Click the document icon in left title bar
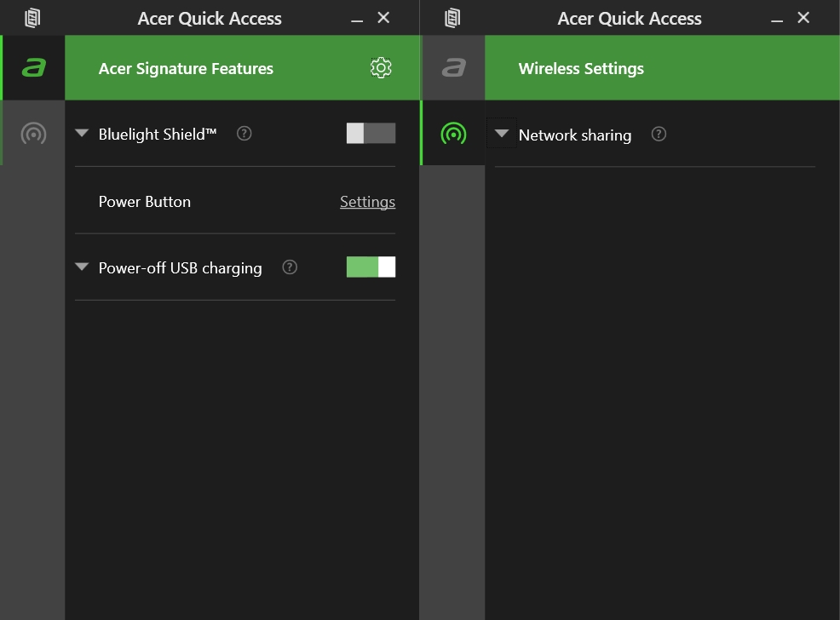The width and height of the screenshot is (840, 620). (x=32, y=18)
